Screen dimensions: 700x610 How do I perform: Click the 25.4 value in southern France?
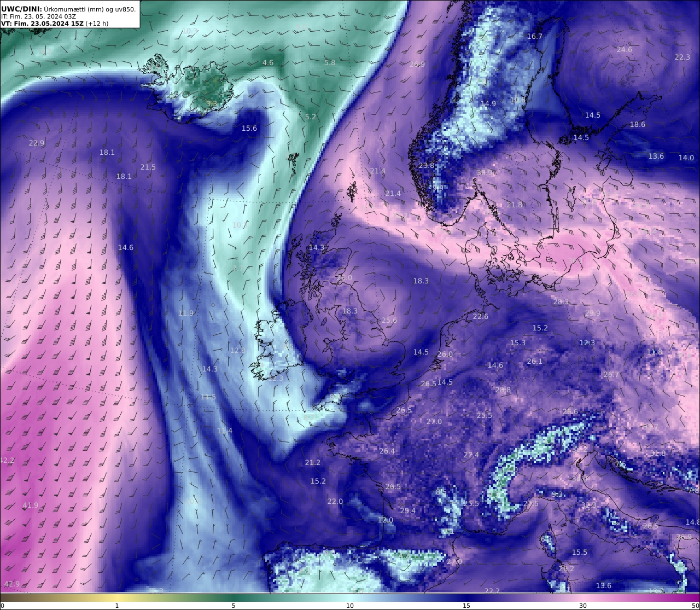(407, 511)
